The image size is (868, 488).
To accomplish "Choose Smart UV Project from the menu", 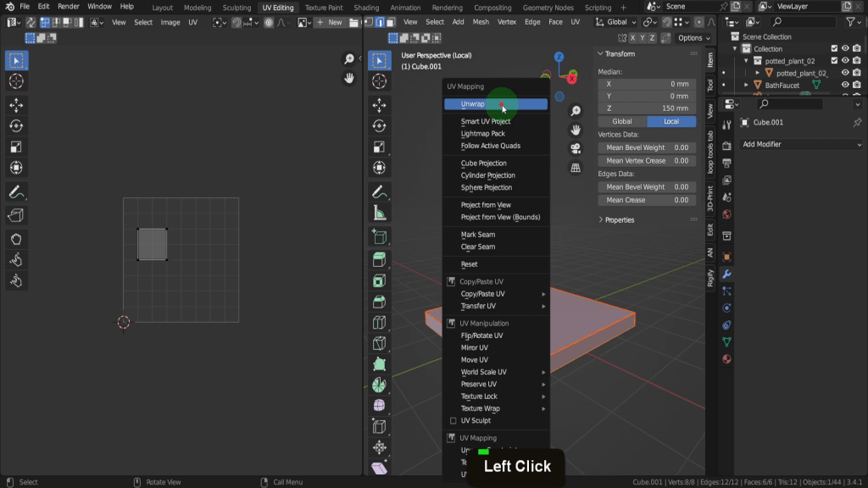I will [486, 121].
